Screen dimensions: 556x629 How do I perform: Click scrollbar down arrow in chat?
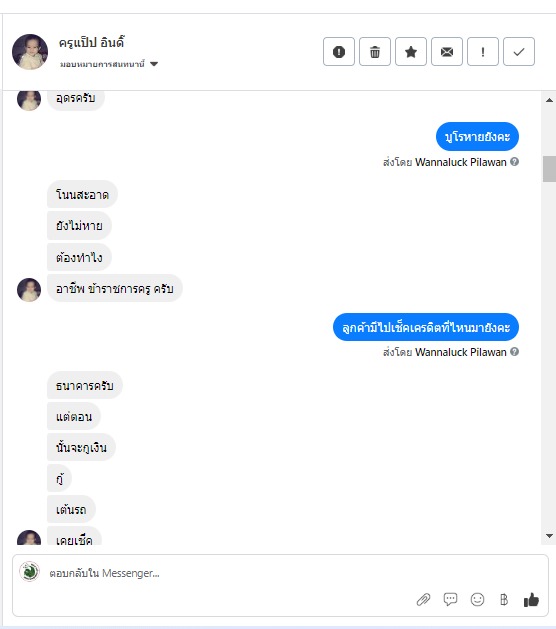549,536
